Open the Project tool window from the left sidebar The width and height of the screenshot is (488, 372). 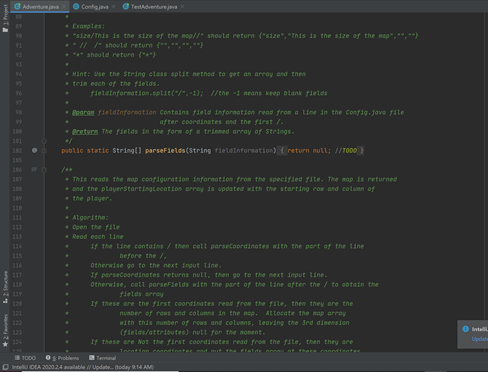5,18
